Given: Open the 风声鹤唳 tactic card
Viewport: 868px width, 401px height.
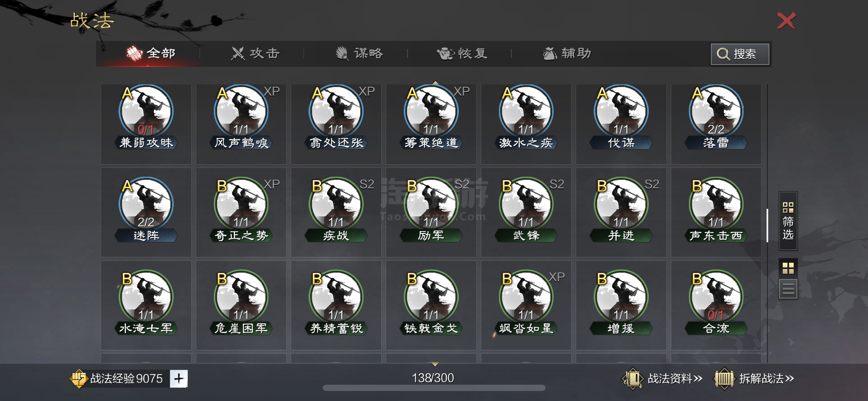Looking at the screenshot, I should click(x=241, y=124).
